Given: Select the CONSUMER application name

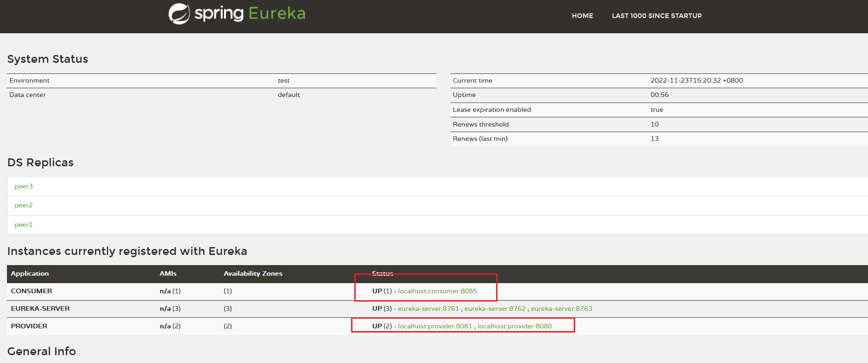Looking at the screenshot, I should (x=31, y=291).
